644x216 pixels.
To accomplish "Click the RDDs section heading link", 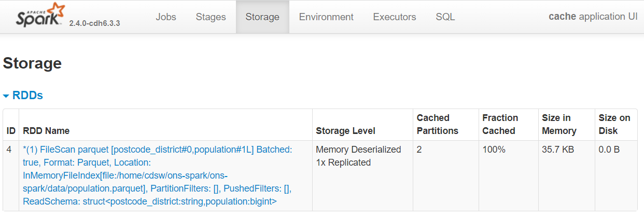I will click(x=27, y=96).
